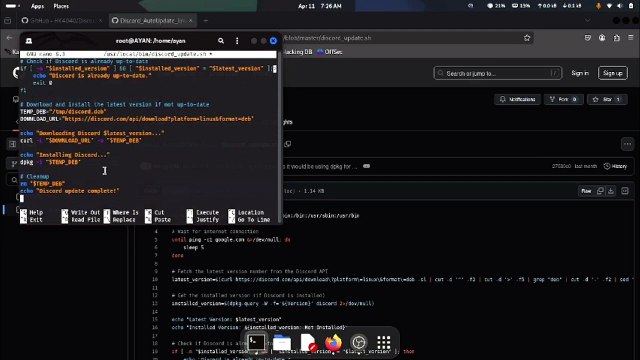
Task: Click the nano Write Out shortcut
Action: pyautogui.click(x=81, y=213)
